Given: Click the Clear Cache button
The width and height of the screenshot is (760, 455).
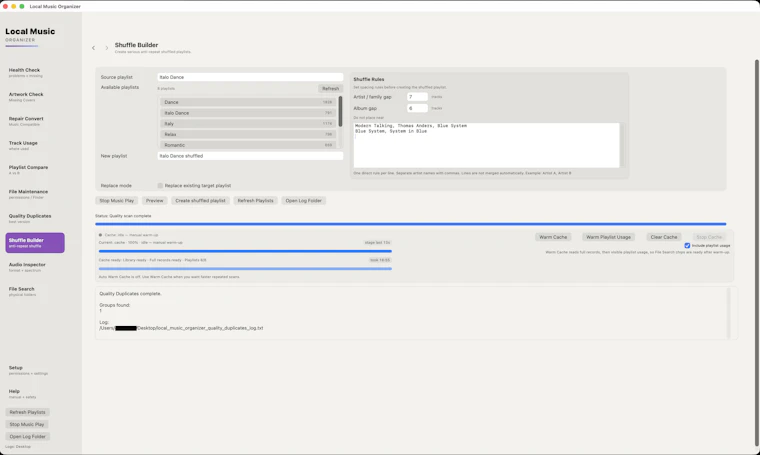Looking at the screenshot, I should tap(664, 237).
